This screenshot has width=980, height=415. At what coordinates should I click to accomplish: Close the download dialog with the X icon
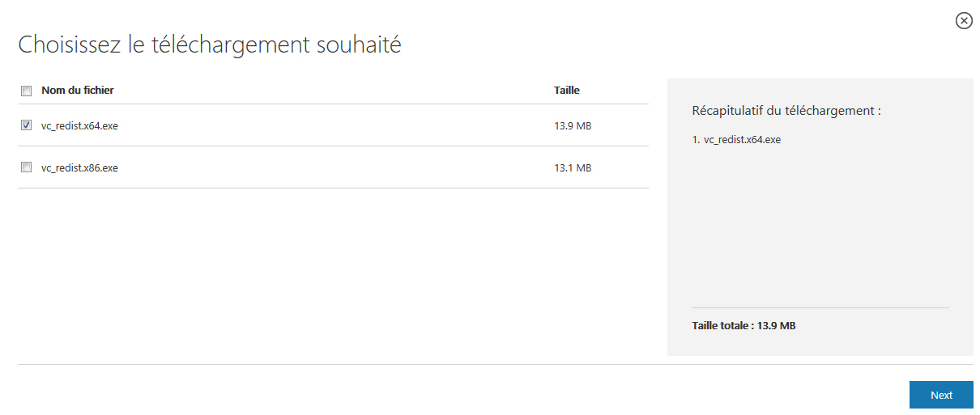point(964,21)
